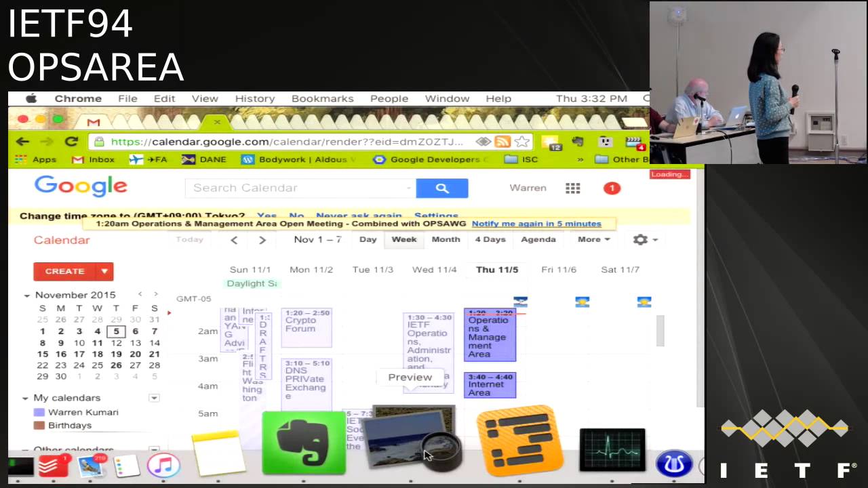Launch OmniOutliner from the Dock
This screenshot has width=868, height=488.
point(520,439)
